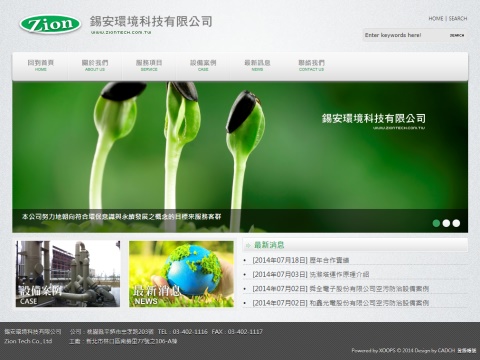Open the 設備案例 CASE menu item
Viewport: 480px width, 360px height.
click(x=203, y=65)
